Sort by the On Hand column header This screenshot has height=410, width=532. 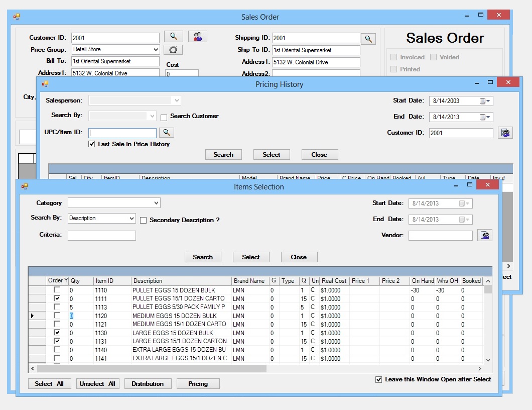pyautogui.click(x=423, y=281)
